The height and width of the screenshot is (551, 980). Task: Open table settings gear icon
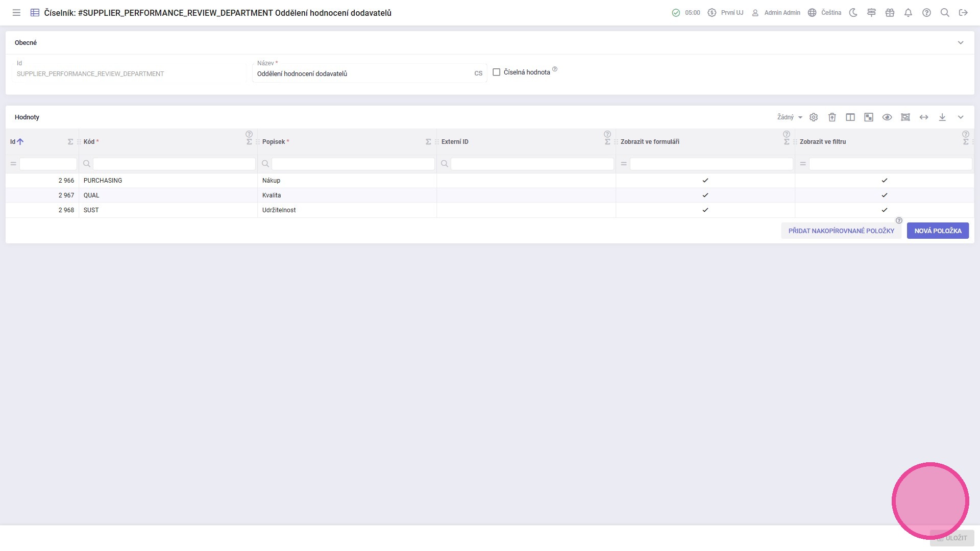click(814, 117)
